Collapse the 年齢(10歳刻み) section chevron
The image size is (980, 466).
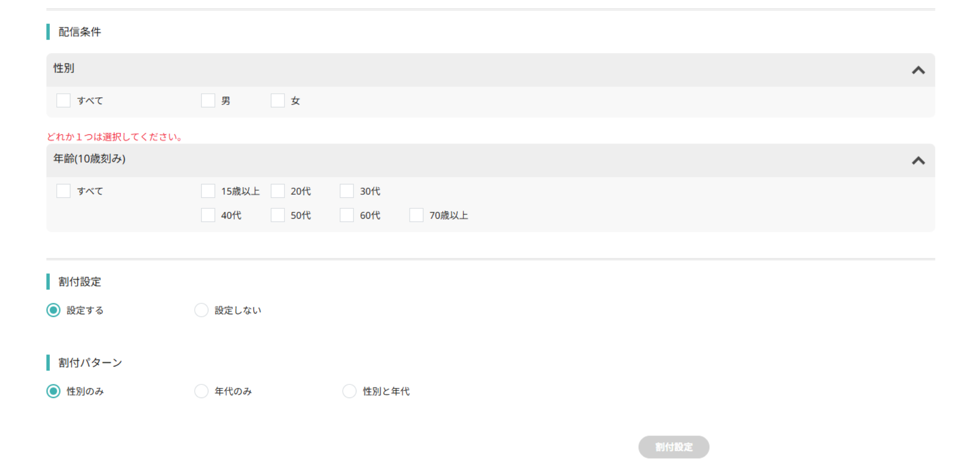pyautogui.click(x=918, y=161)
